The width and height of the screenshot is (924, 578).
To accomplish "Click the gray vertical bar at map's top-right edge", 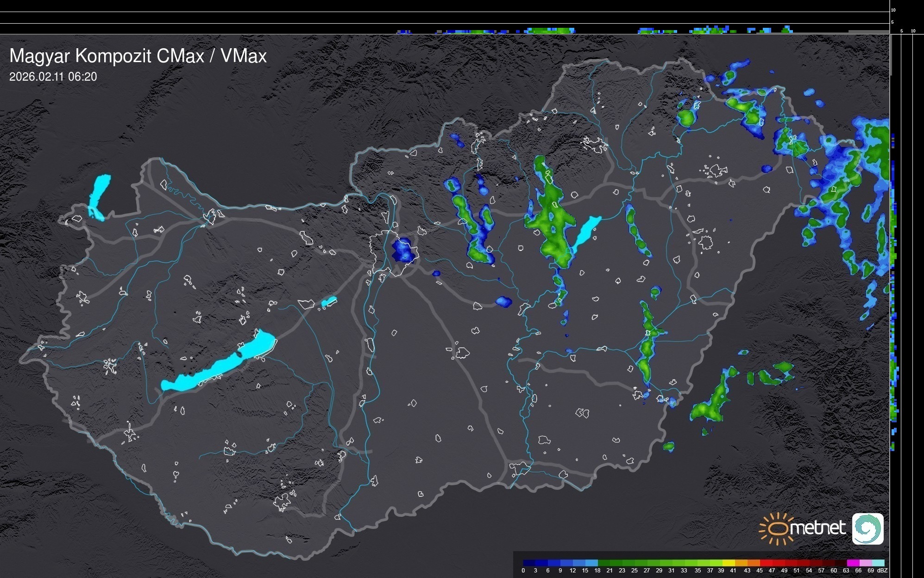I will [890, 55].
